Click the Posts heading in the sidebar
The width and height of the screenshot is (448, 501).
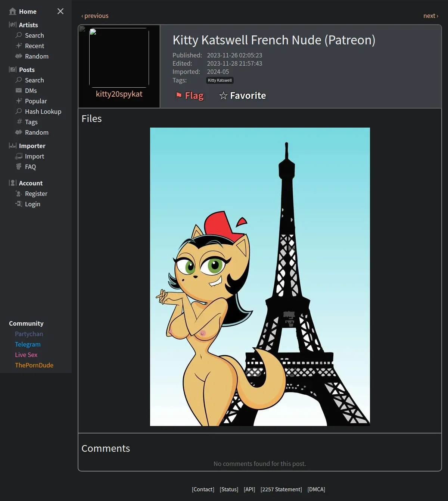coord(27,70)
